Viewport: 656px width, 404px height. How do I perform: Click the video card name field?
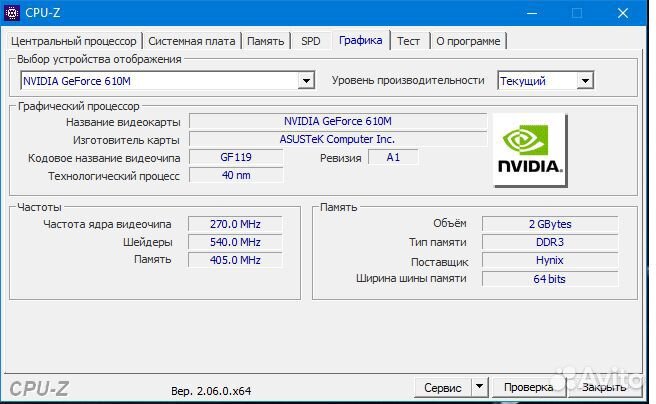point(338,121)
